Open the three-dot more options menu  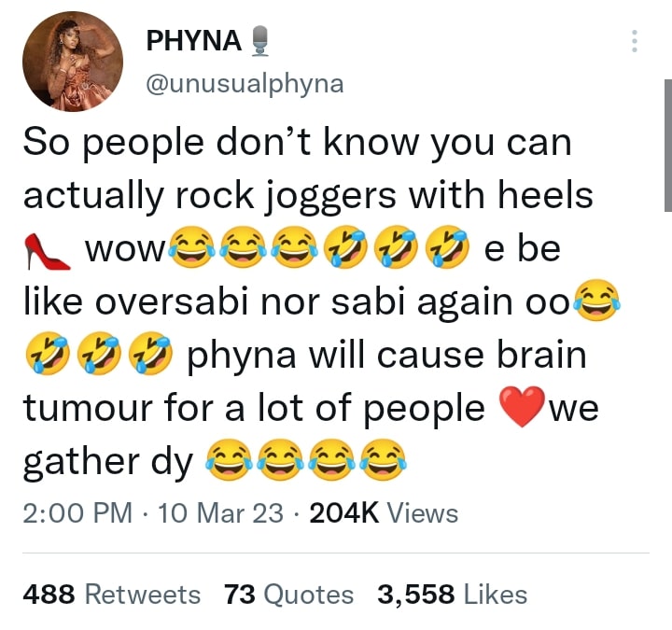635,41
